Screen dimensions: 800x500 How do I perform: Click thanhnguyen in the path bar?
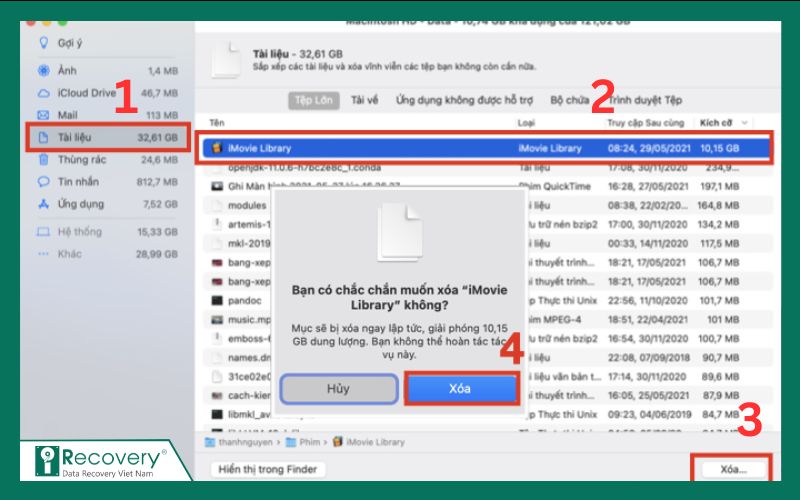click(x=245, y=442)
